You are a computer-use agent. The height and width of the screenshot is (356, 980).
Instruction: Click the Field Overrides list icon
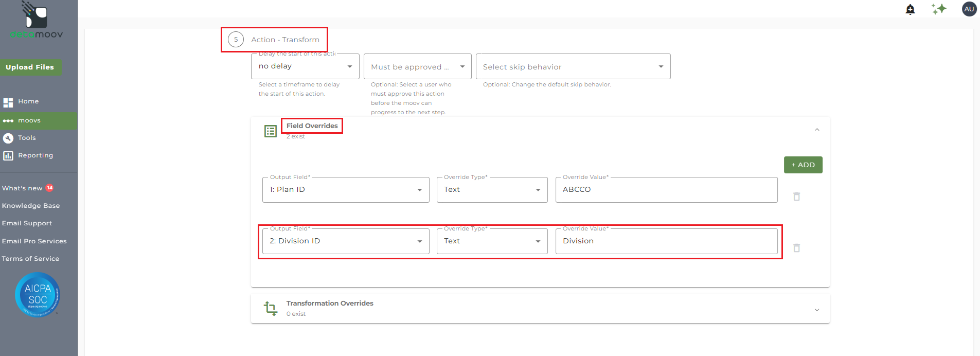271,131
